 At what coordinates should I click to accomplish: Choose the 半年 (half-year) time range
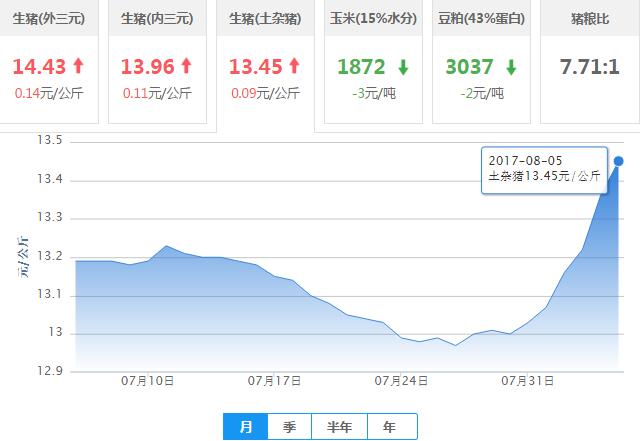[340, 427]
